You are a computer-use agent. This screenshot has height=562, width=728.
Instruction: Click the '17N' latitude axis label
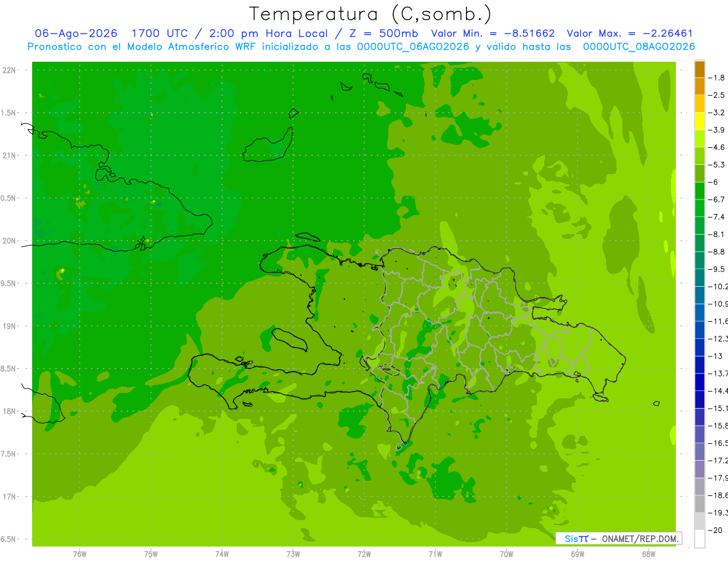tap(10, 497)
